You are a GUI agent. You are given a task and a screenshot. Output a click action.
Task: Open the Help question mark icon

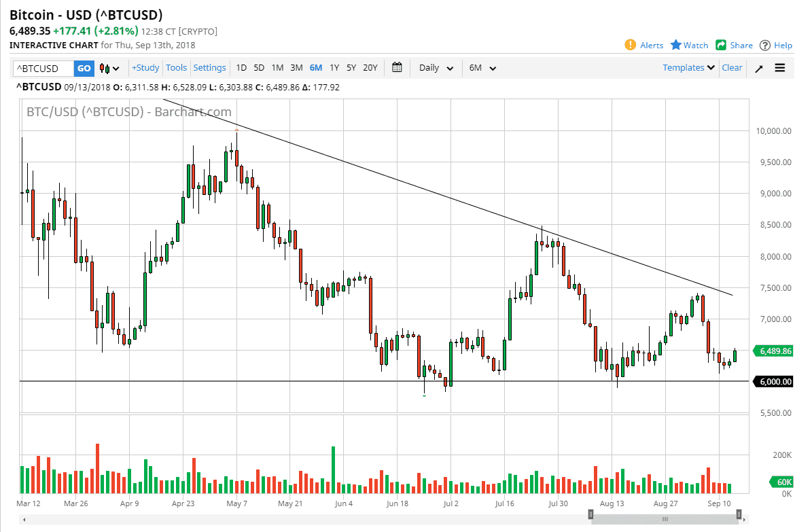pyautogui.click(x=765, y=45)
